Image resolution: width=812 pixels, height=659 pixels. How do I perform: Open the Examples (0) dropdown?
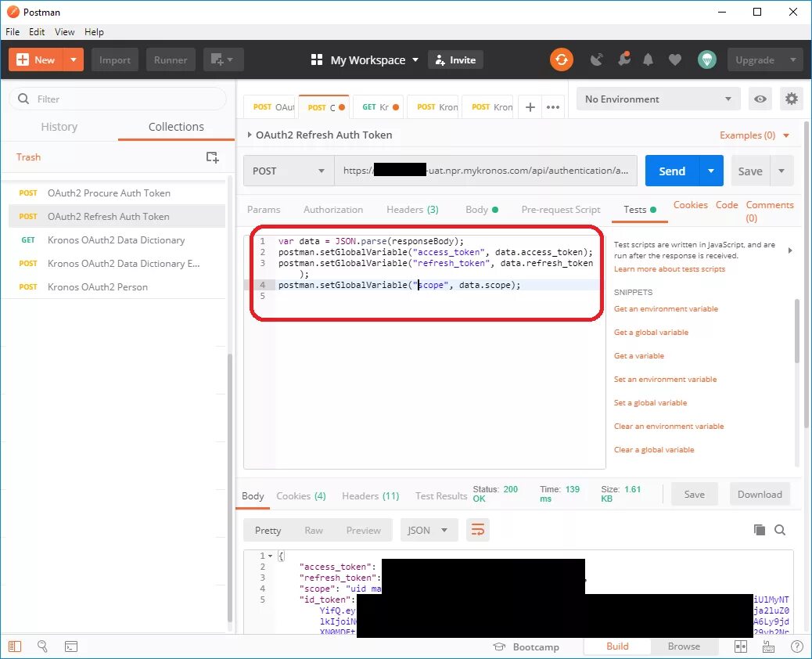[x=754, y=135]
